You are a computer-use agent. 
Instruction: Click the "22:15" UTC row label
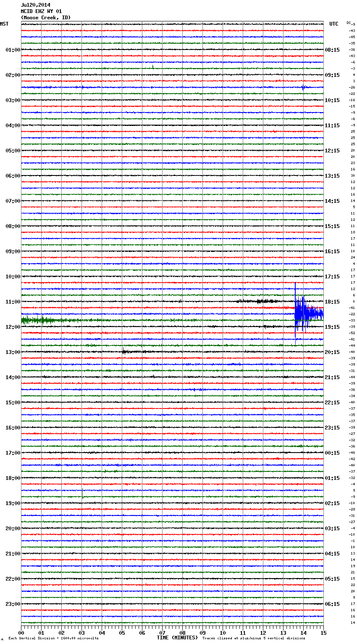tap(332, 403)
